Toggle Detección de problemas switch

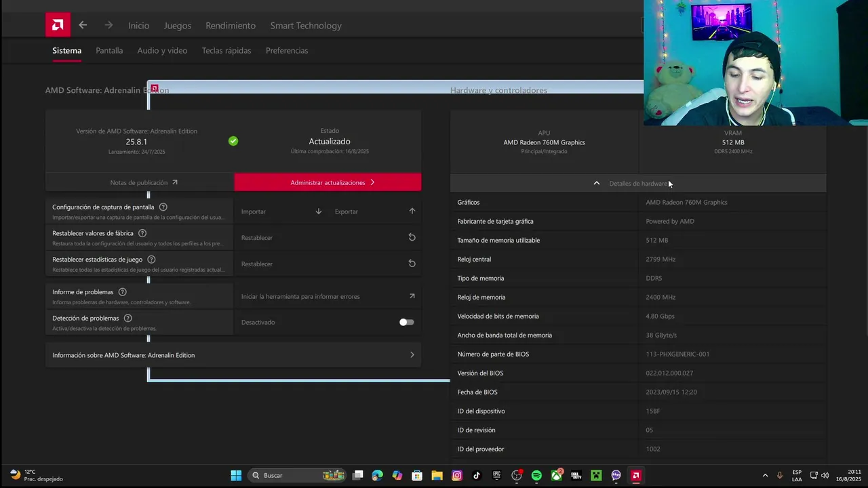point(406,322)
